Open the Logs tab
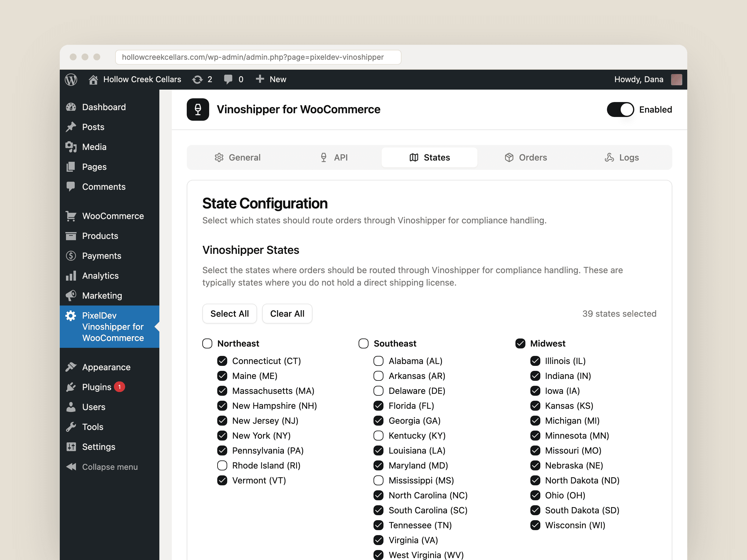Image resolution: width=747 pixels, height=560 pixels. pyautogui.click(x=622, y=158)
